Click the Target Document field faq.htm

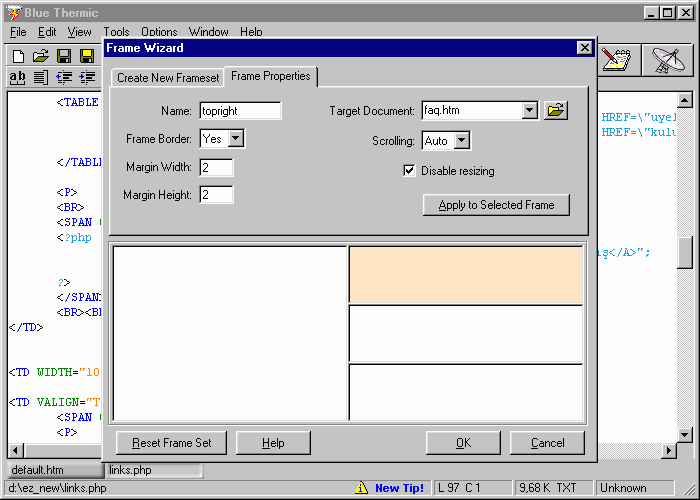[472, 110]
